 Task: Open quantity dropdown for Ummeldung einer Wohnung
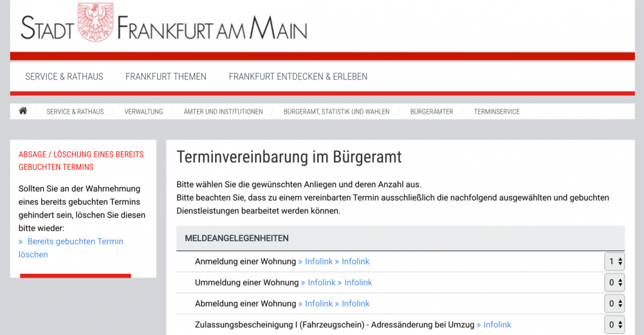click(x=615, y=283)
